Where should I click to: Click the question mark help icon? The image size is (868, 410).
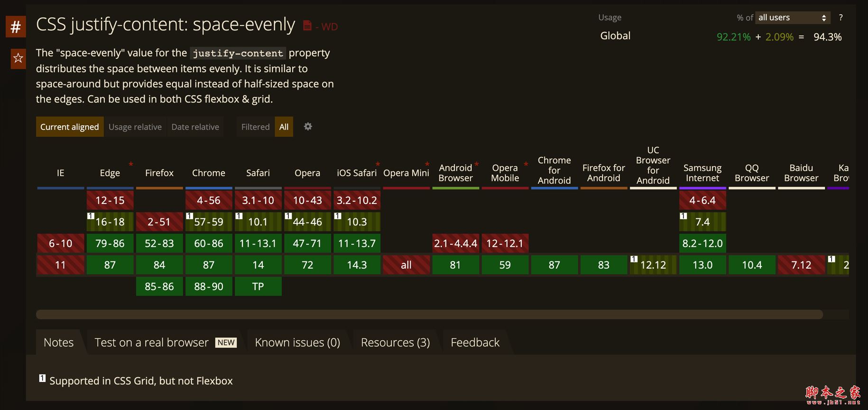coord(841,18)
